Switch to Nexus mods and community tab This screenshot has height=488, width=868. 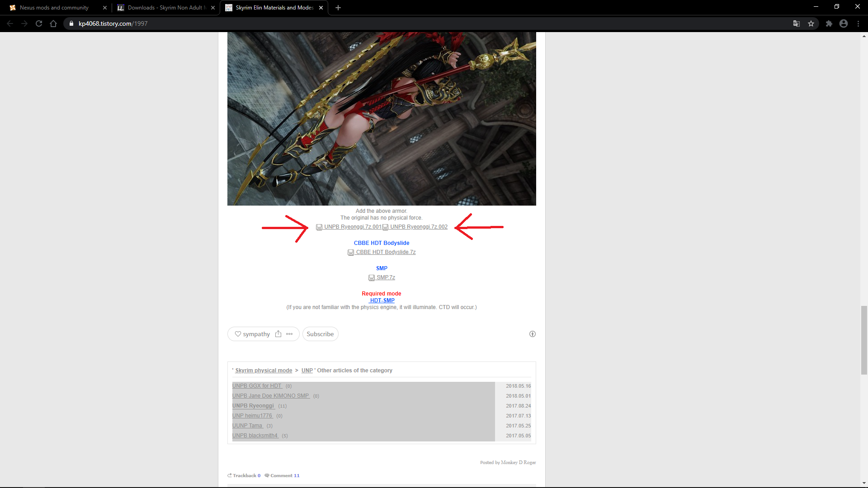click(54, 8)
